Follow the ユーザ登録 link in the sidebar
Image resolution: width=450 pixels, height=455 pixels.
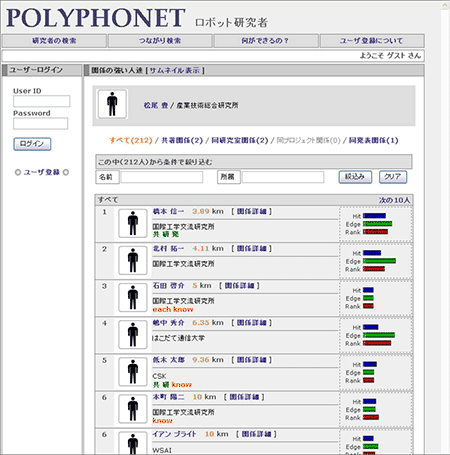(42, 172)
